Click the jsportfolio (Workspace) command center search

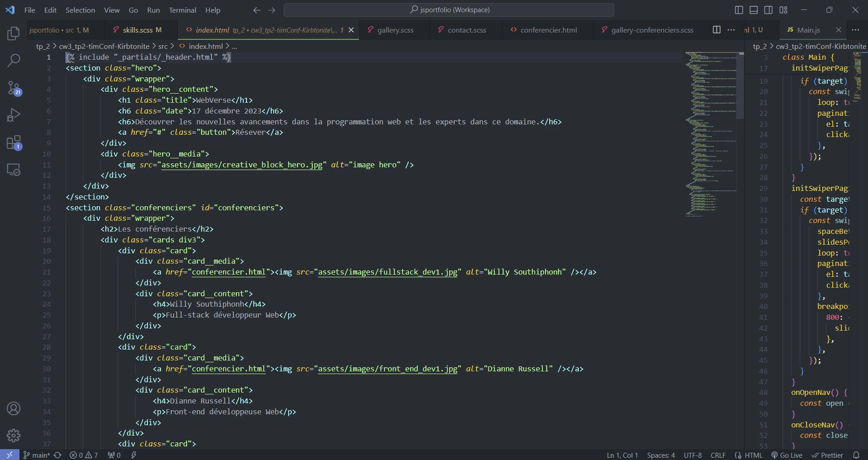[x=449, y=10]
